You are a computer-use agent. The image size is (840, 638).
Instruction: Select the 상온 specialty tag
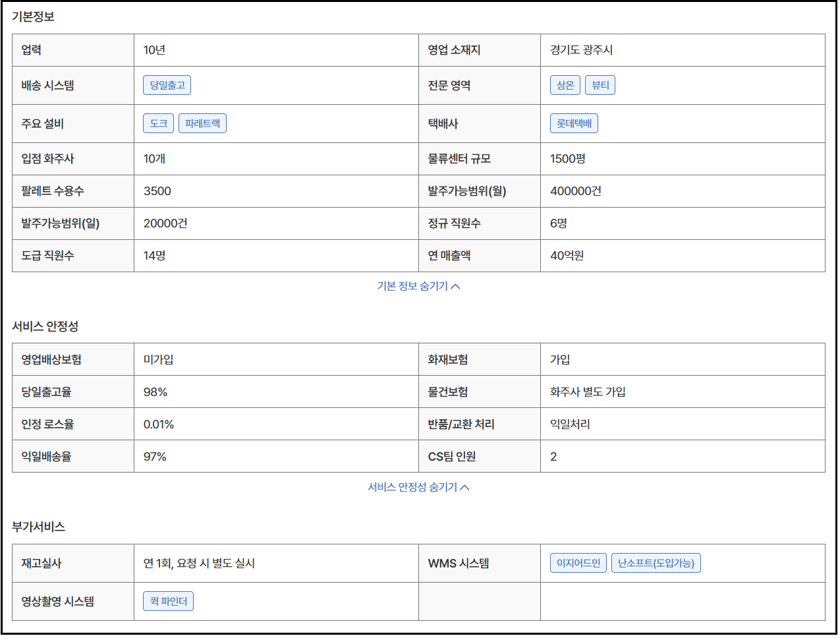(565, 85)
